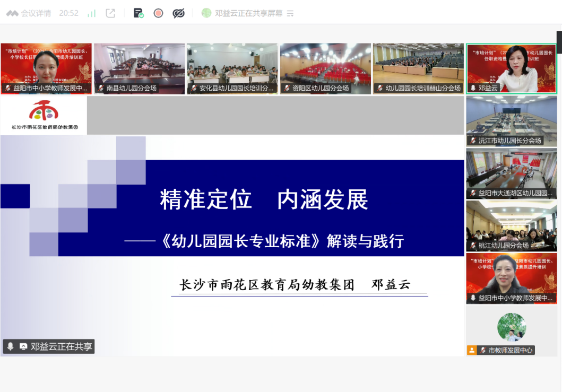Click the 幼儿园园长培训赫山分会场 video tile
Screen dimensions: 562x392
(419, 68)
